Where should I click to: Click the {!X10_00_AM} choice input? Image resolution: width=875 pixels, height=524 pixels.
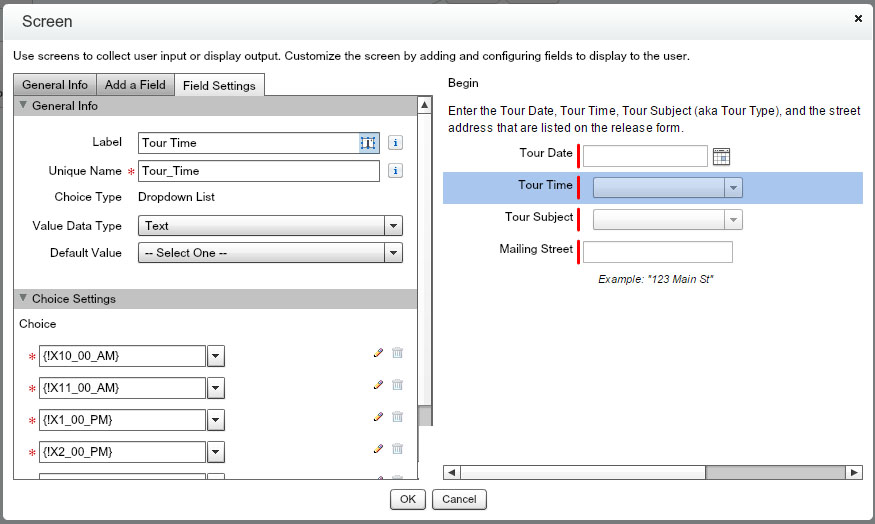tap(122, 356)
